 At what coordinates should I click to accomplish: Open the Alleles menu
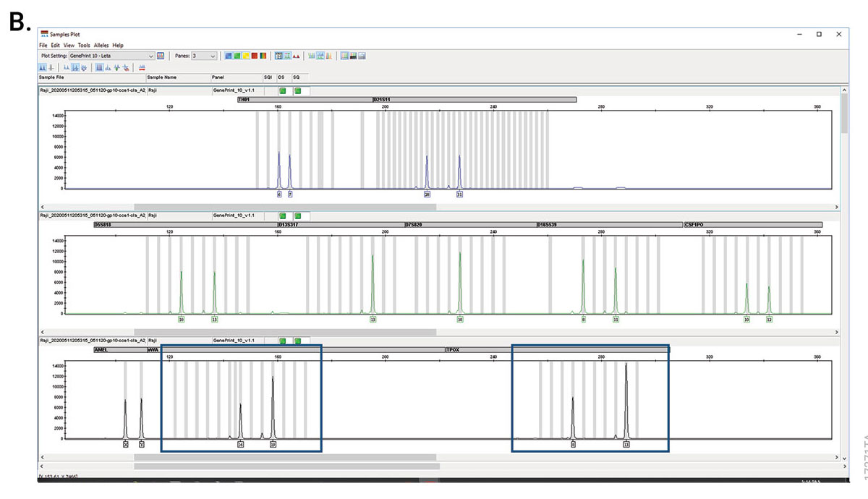[x=101, y=45]
